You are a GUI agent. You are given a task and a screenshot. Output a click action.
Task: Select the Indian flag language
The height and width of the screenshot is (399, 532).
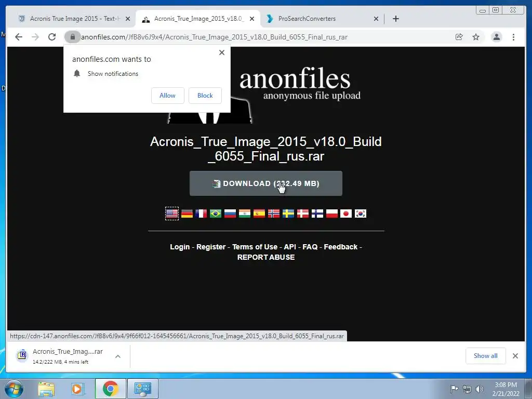[x=245, y=214]
